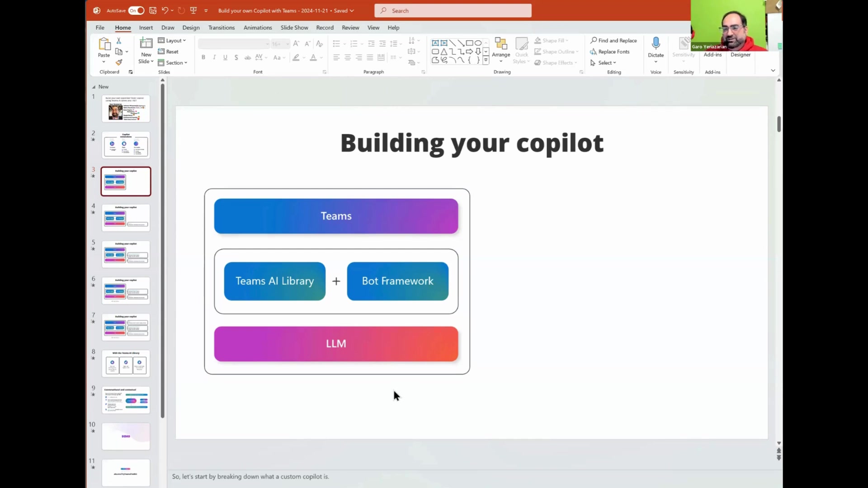Click the text highlight color button

coord(296,57)
